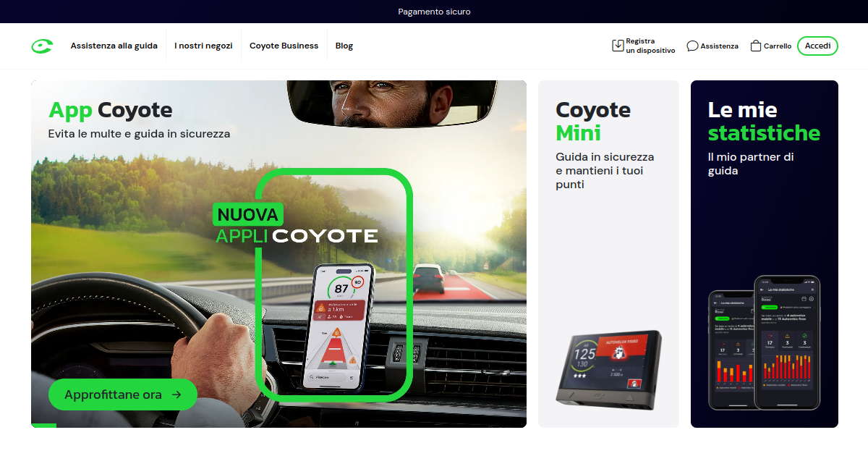Image resolution: width=868 pixels, height=456 pixels.
Task: Click the Coyote logo icon
Action: pos(42,46)
